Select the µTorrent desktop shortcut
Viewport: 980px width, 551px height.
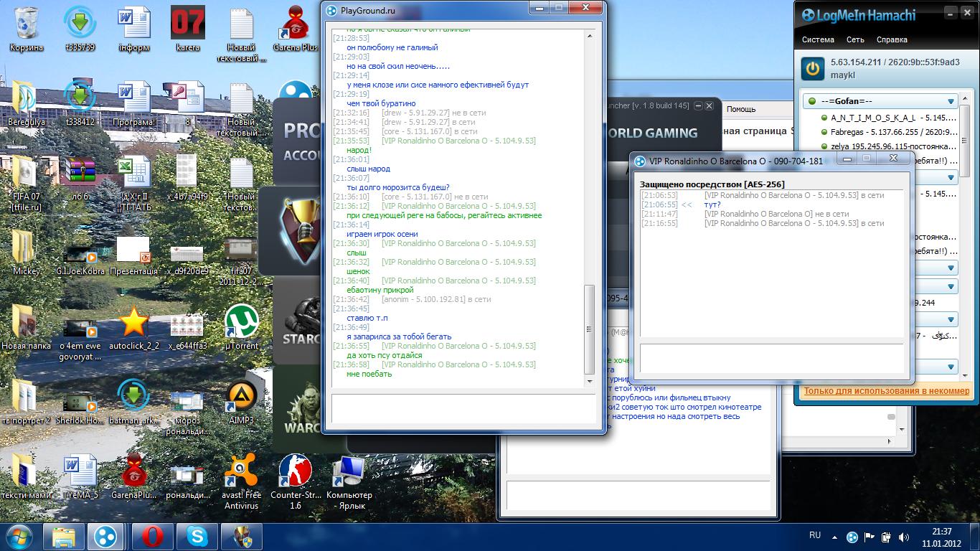click(242, 328)
